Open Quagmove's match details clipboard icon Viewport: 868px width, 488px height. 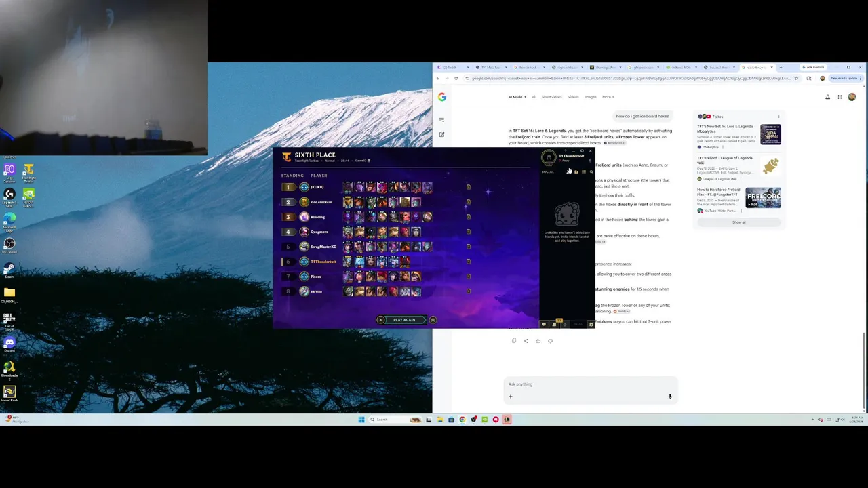tap(468, 232)
